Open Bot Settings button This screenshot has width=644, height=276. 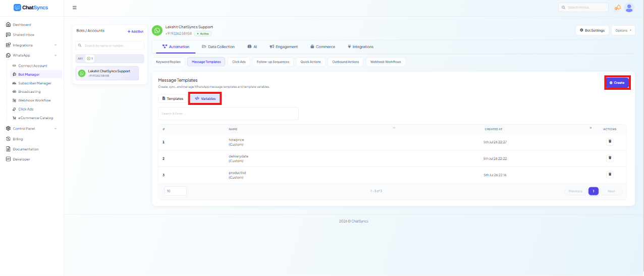[x=593, y=30]
